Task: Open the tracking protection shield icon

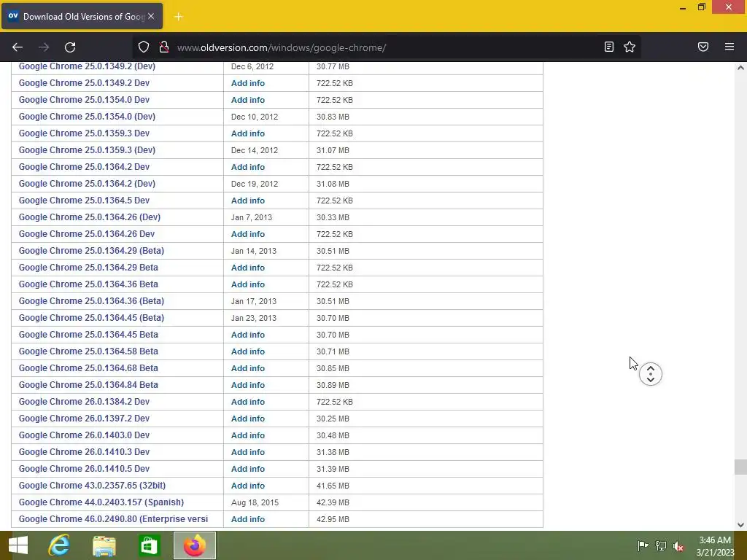Action: pyautogui.click(x=144, y=47)
